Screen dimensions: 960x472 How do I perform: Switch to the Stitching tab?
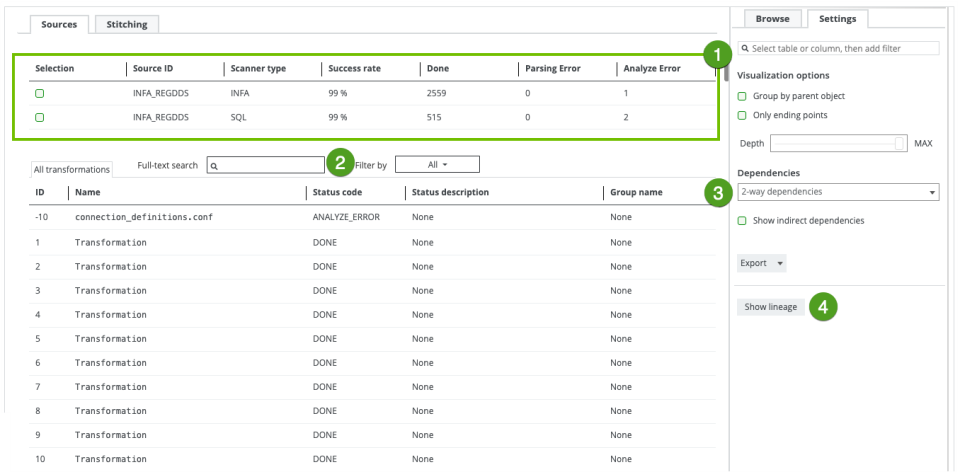pyautogui.click(x=127, y=24)
